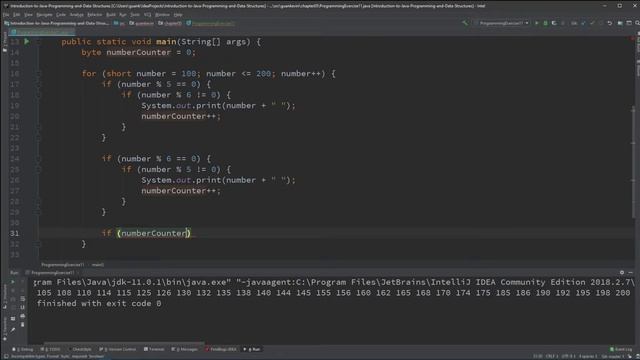Image resolution: width=640 pixels, height=360 pixels.
Task: Click the Undo/Revert arrow toolbar icon
Action: pos(610,23)
